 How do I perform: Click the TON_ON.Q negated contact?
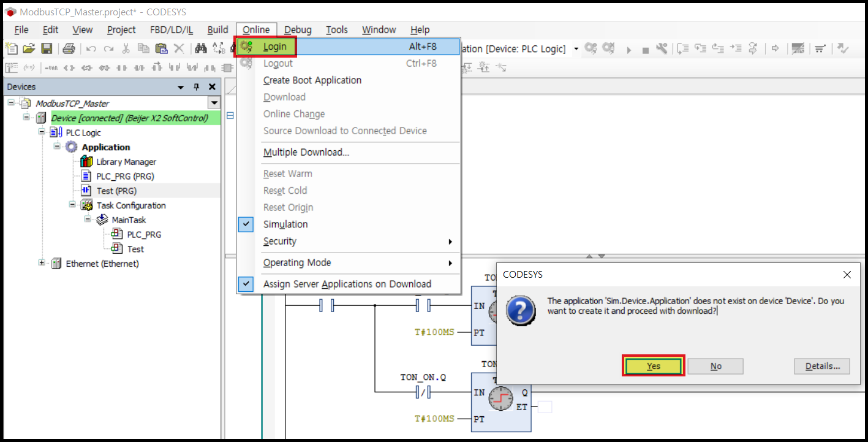point(423,392)
